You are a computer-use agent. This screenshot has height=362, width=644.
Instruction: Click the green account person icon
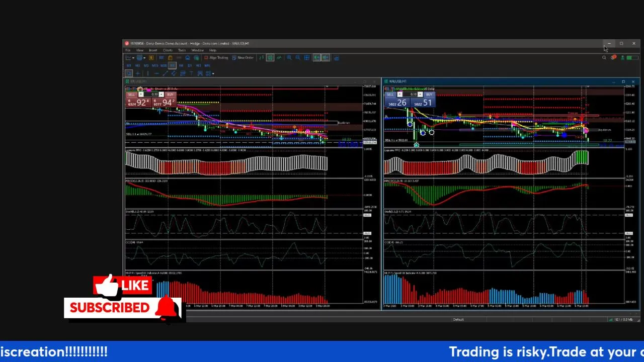tap(622, 58)
